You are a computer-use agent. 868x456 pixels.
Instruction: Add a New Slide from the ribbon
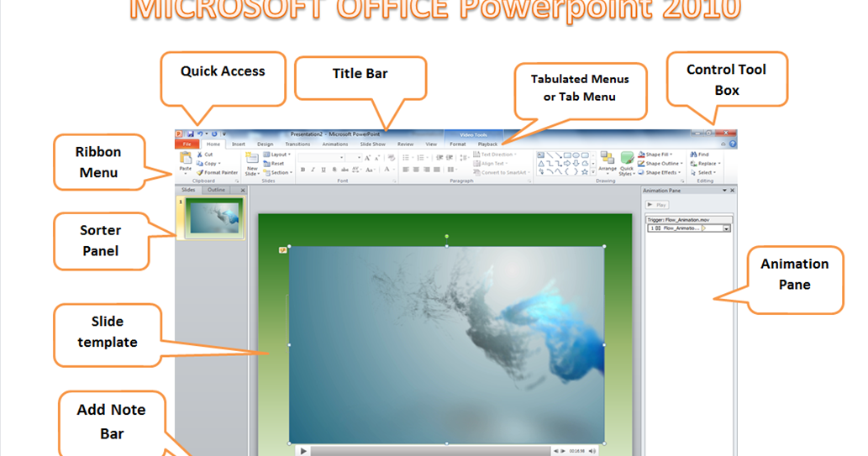252,164
